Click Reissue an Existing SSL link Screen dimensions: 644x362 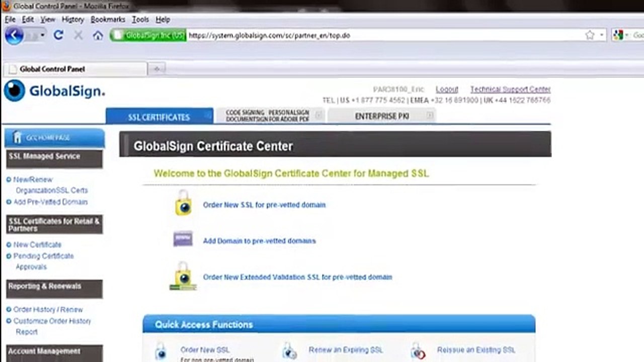[x=476, y=350]
